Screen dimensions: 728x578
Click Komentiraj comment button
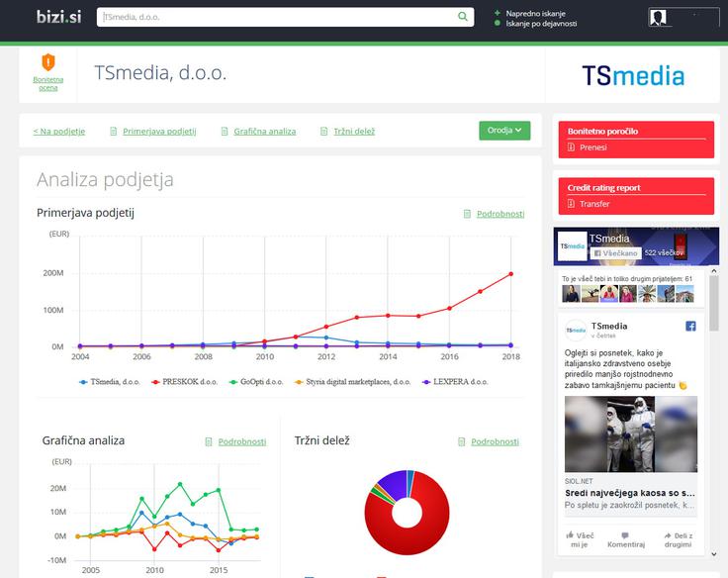(x=626, y=539)
